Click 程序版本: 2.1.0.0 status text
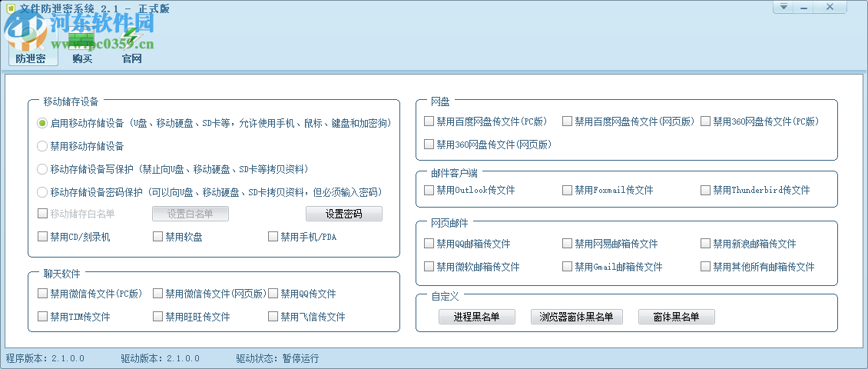 point(45,358)
